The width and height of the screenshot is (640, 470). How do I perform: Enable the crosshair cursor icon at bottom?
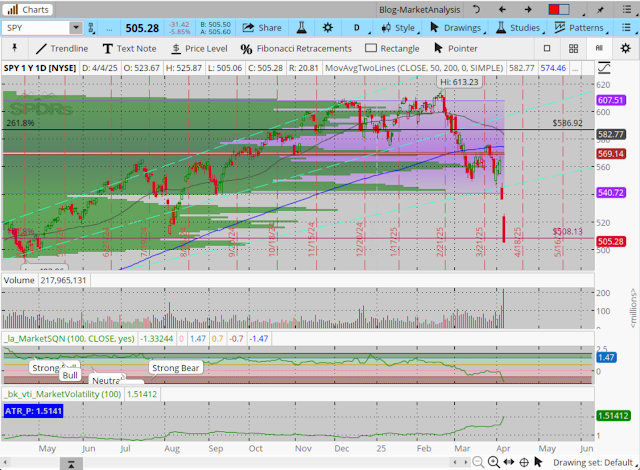tap(524, 462)
